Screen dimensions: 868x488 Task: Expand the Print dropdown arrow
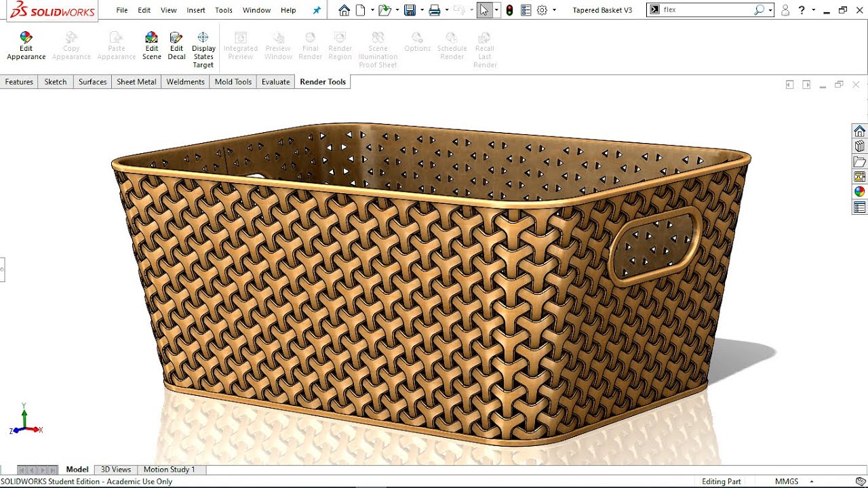[447, 10]
